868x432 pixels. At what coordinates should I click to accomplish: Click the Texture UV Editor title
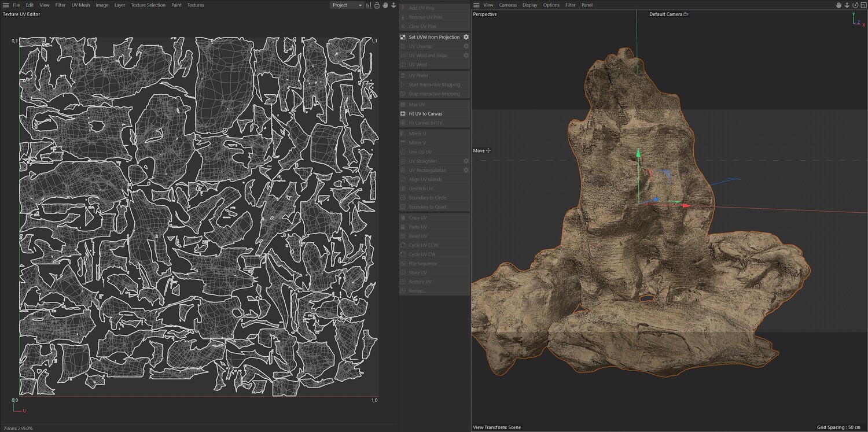(21, 14)
